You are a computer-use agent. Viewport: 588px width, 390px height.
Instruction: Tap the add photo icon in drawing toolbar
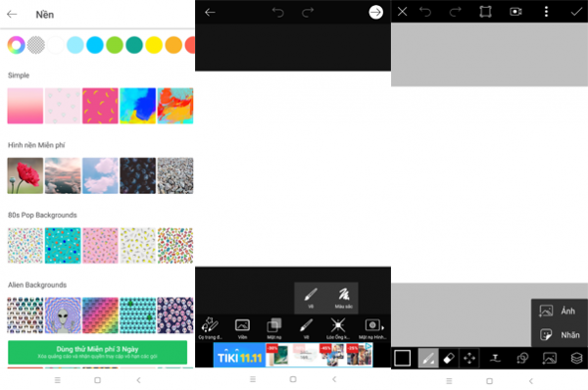pyautogui.click(x=550, y=358)
